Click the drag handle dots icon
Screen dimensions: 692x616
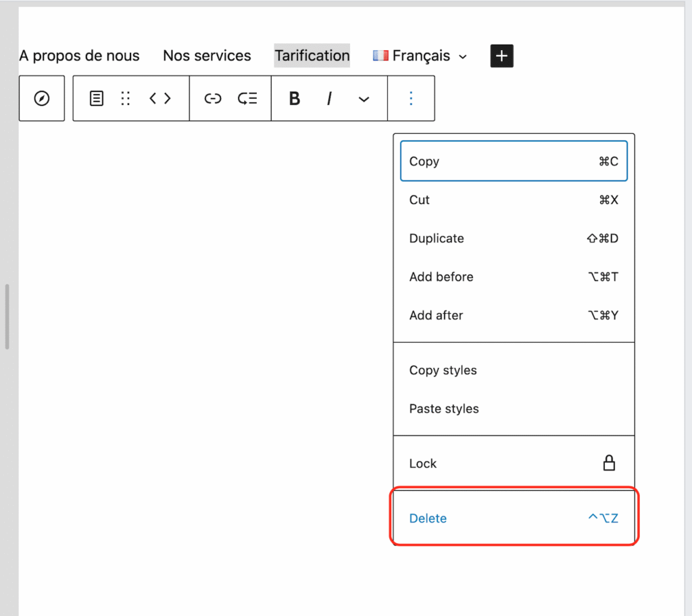125,98
